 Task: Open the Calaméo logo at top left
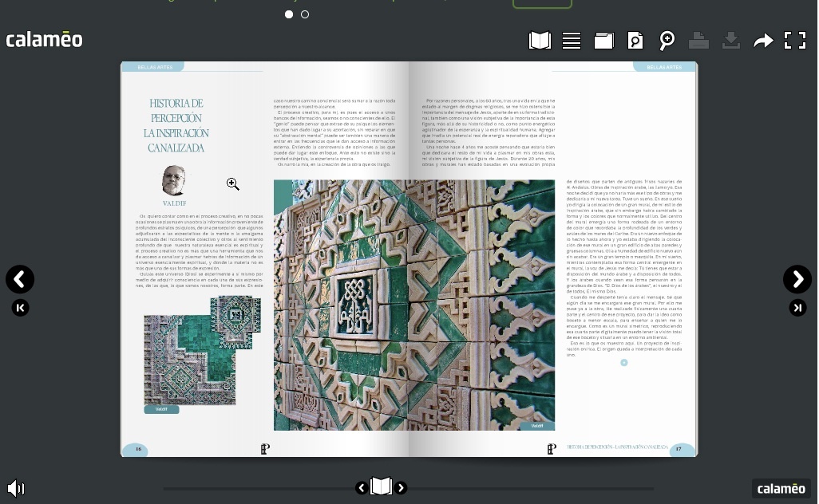[45, 40]
